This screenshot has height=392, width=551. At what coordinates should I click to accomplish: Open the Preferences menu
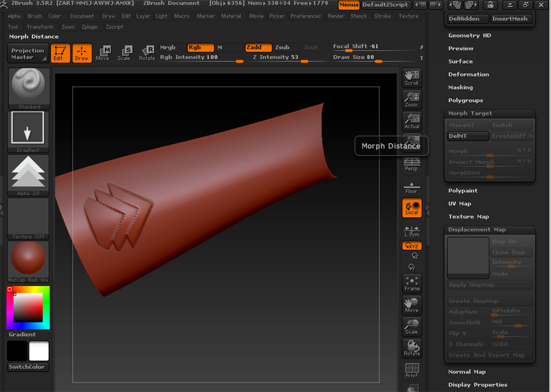pos(305,16)
